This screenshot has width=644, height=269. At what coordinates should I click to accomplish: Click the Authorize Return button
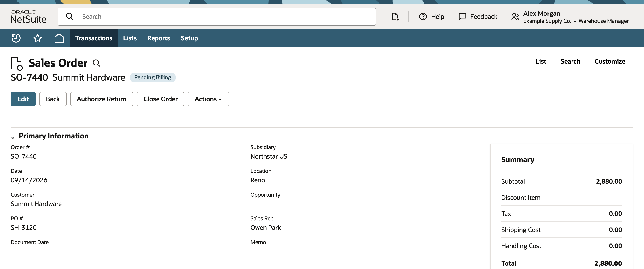pyautogui.click(x=102, y=99)
